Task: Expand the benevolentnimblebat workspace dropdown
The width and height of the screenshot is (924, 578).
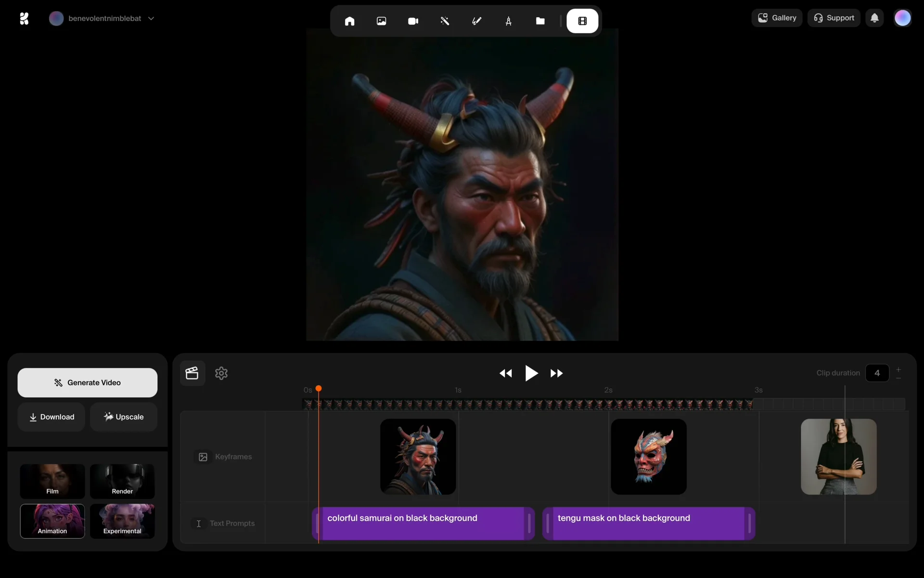Action: click(151, 18)
